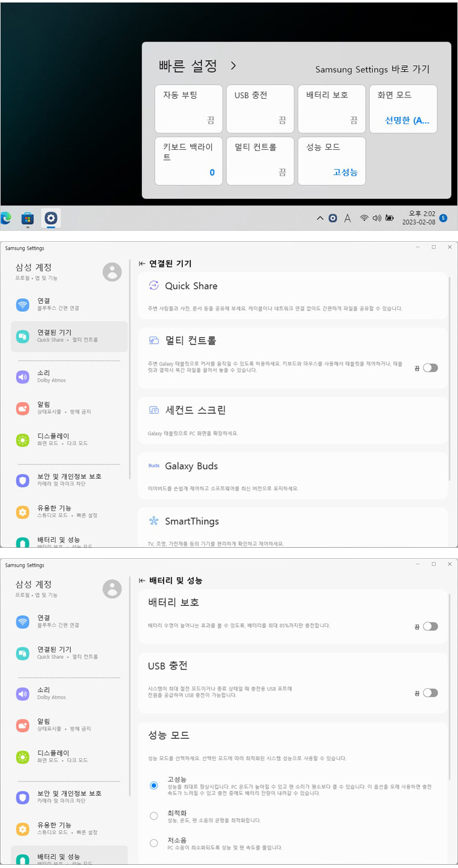This screenshot has height=868, width=458.
Task: Click the back arrow beside 연결된 기기 title
Action: pos(142,264)
